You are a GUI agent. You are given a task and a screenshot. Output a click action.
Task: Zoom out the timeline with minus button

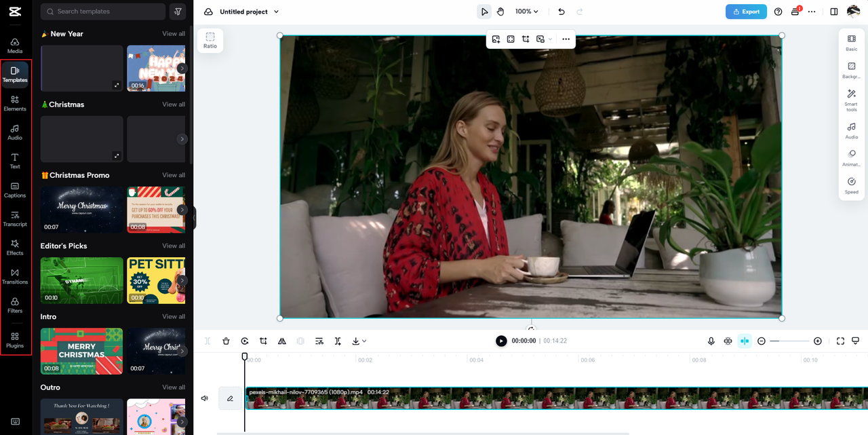coord(762,341)
